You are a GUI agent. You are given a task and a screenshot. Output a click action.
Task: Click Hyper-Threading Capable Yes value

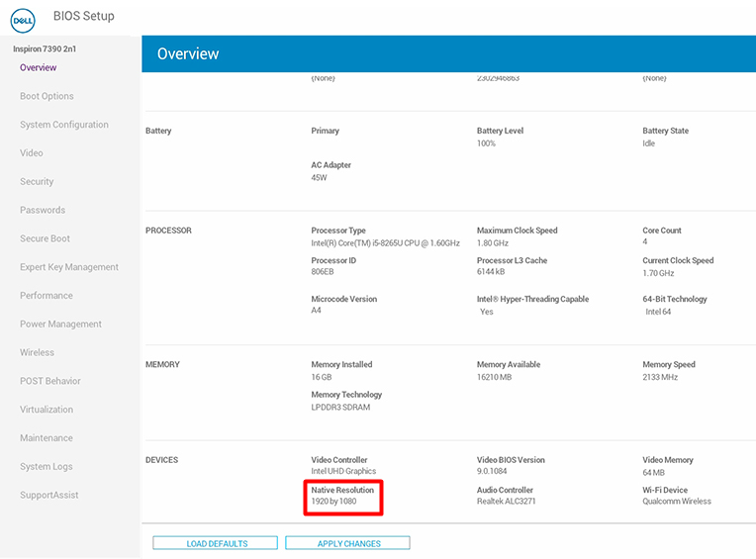487,312
